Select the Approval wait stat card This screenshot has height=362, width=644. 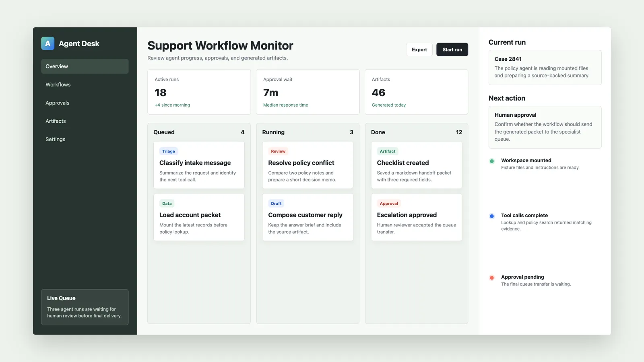click(x=308, y=92)
